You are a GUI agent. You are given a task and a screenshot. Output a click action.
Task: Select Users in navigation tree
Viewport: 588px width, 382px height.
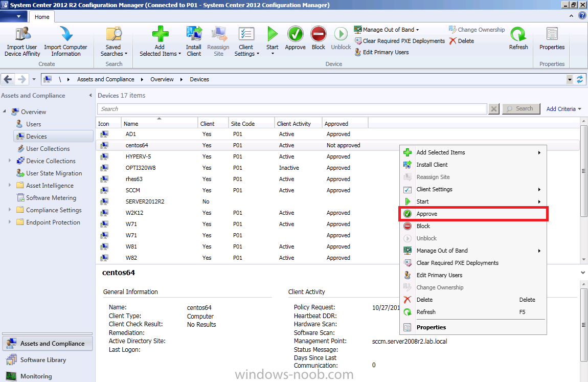tap(33, 124)
